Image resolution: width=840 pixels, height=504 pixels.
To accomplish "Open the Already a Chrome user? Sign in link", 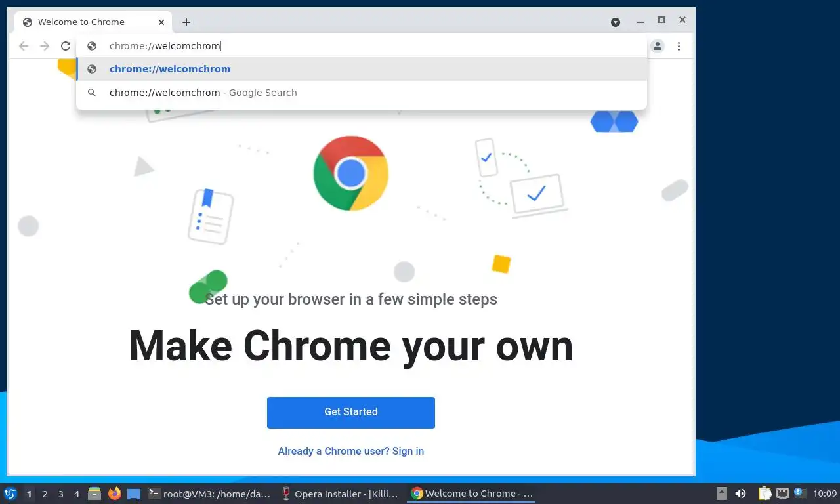I will pos(351,451).
